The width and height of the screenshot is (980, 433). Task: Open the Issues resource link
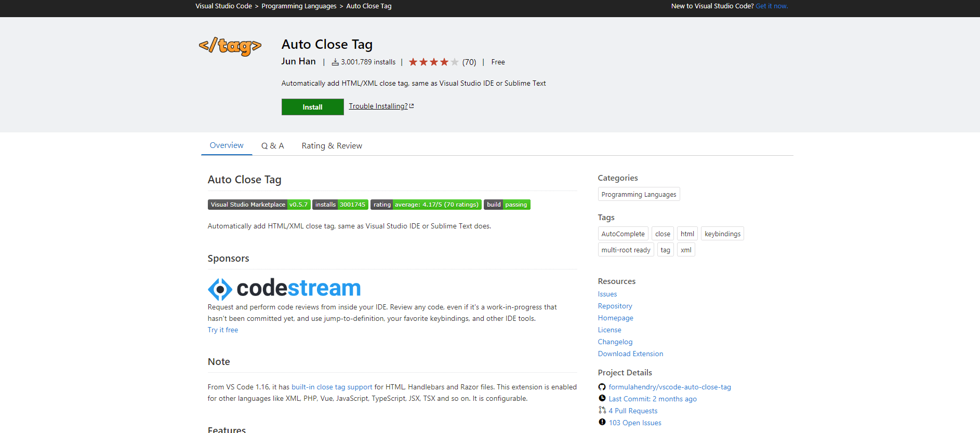[607, 294]
